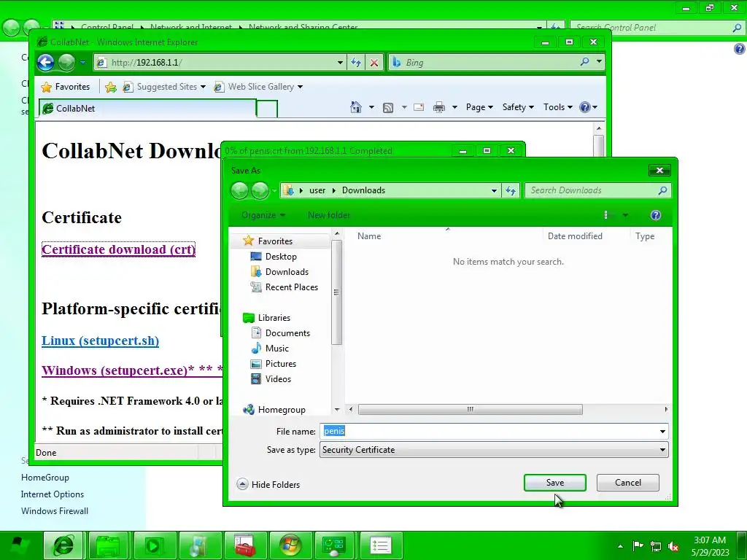Viewport: 747px width, 560px height.
Task: Click the IE stop loading X button
Action: pos(374,63)
